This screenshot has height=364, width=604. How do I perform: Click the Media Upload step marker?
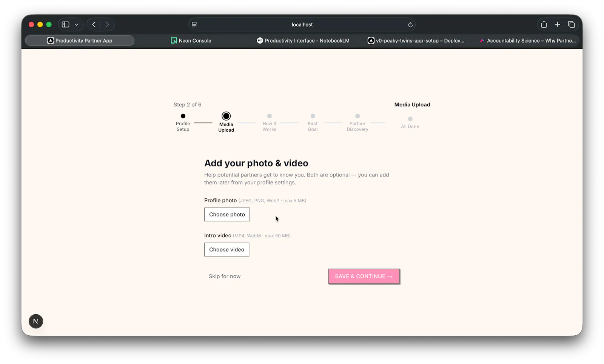click(226, 116)
